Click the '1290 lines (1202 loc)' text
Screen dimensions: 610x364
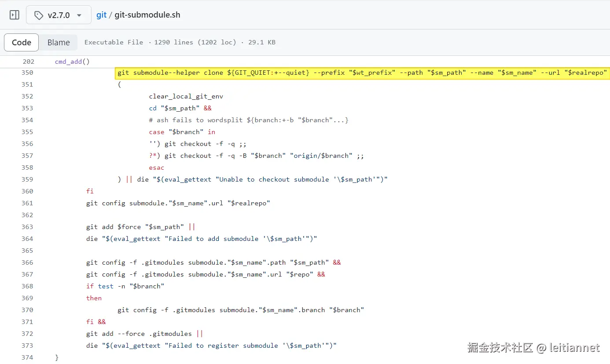tap(195, 42)
